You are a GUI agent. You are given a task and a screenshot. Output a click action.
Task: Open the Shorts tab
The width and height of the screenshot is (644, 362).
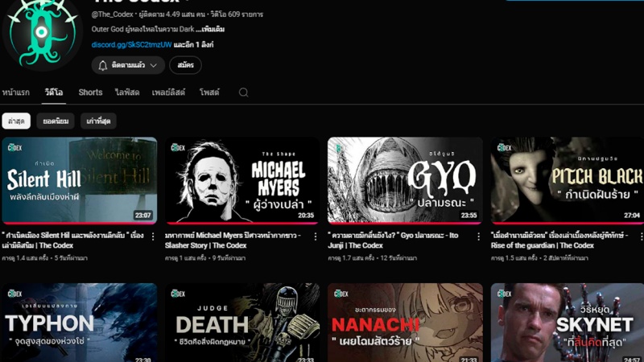click(90, 93)
